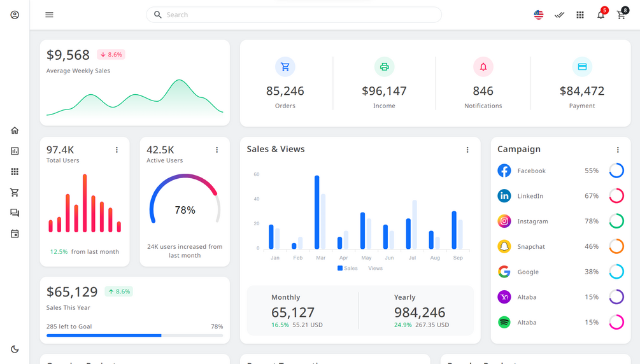Toggle the hamburger menu sidebar button
640x364 pixels.
tap(50, 15)
